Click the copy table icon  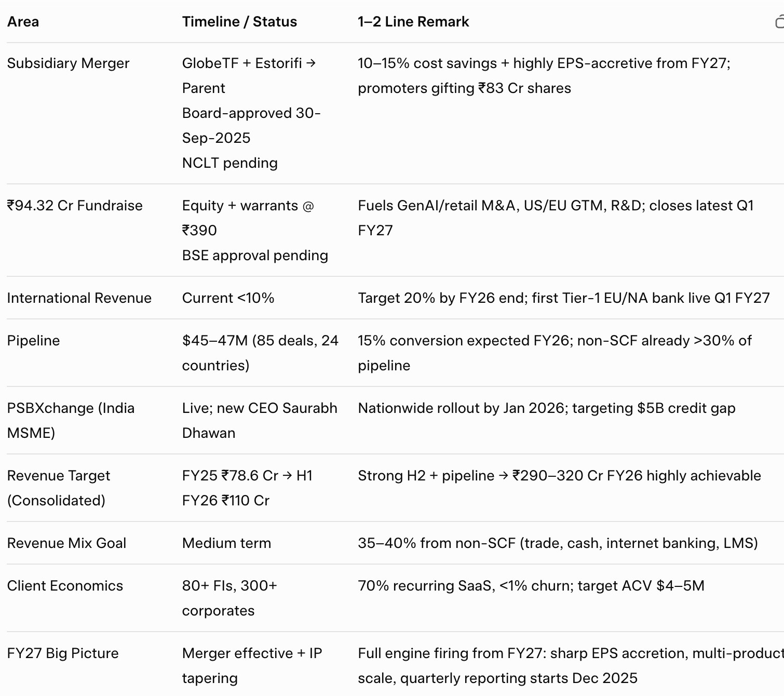click(x=779, y=22)
